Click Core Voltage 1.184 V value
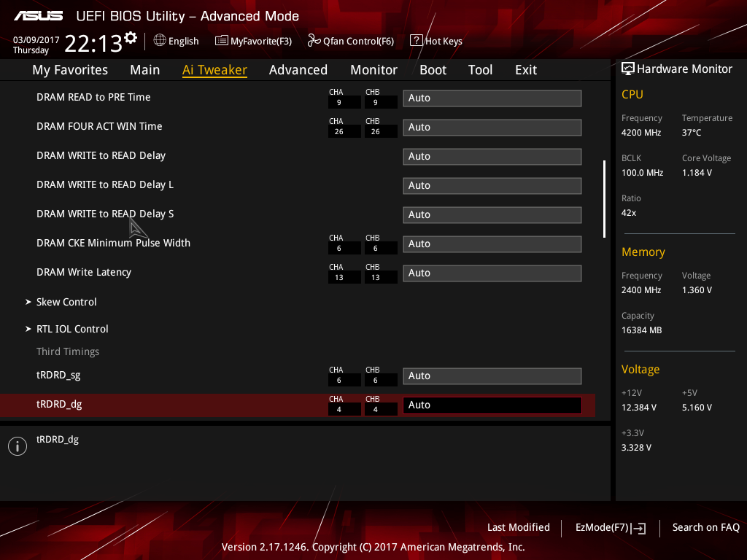Image resolution: width=747 pixels, height=560 pixels. 697,173
